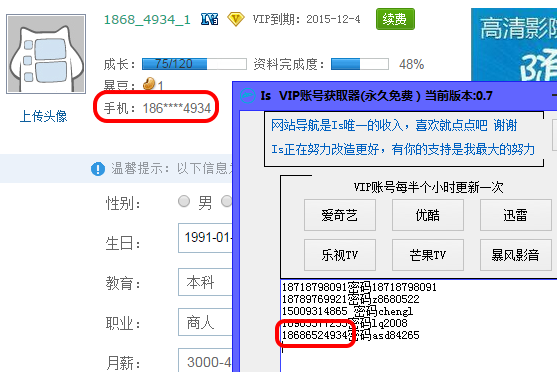Click the 暴风影音 button

(516, 255)
